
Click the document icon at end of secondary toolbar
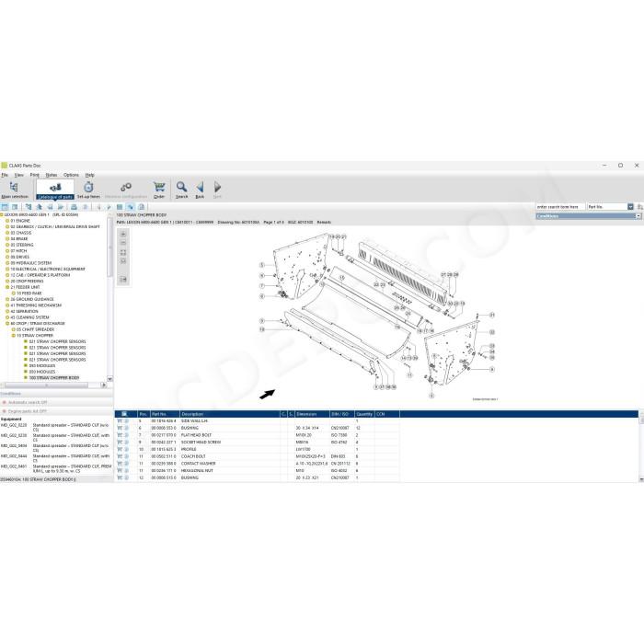142,207
